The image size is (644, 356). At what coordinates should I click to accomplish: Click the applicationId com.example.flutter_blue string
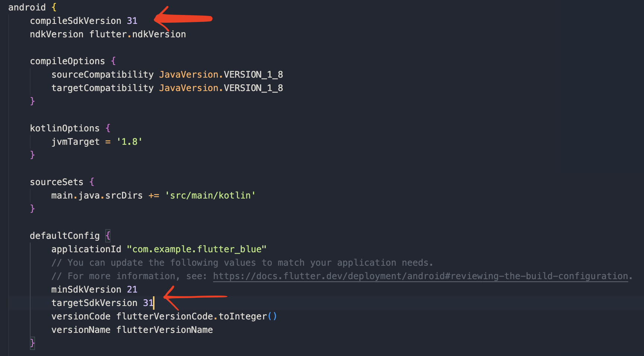click(x=197, y=249)
